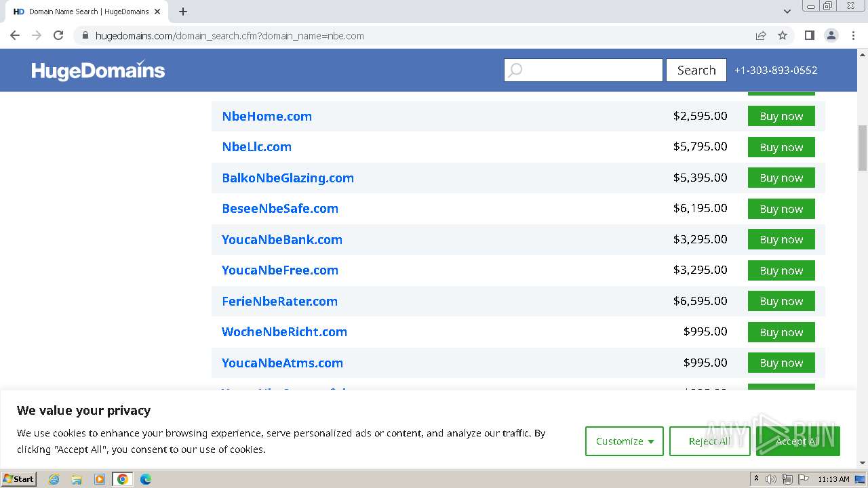Click the $6,595.00 price of FerieNbeRater.com

700,301
